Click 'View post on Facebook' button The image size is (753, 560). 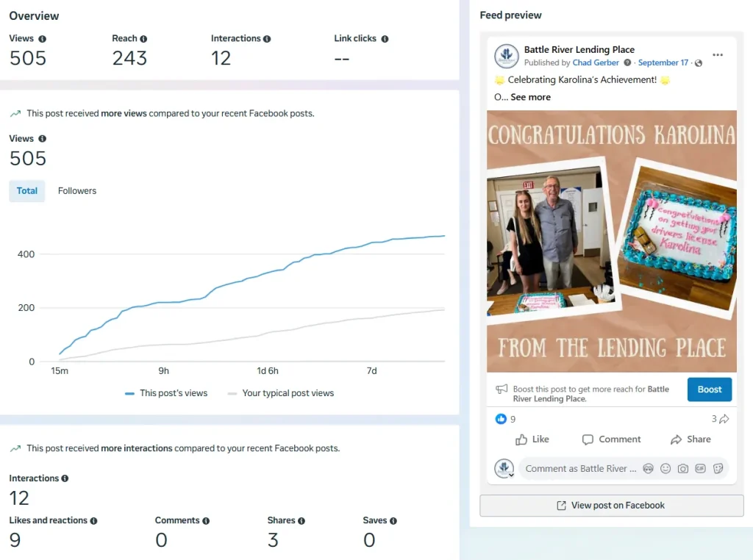tap(611, 506)
